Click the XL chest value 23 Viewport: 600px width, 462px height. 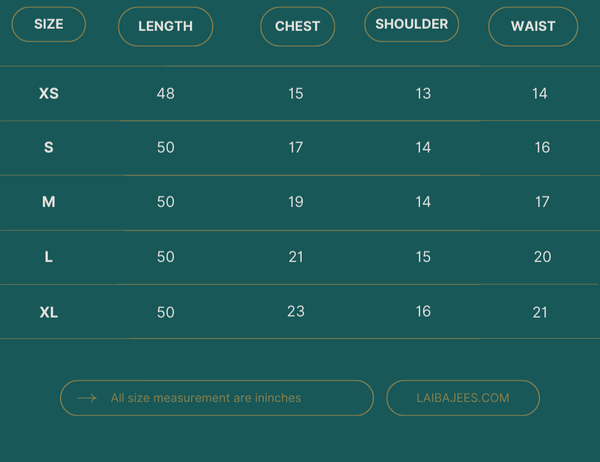click(x=296, y=311)
